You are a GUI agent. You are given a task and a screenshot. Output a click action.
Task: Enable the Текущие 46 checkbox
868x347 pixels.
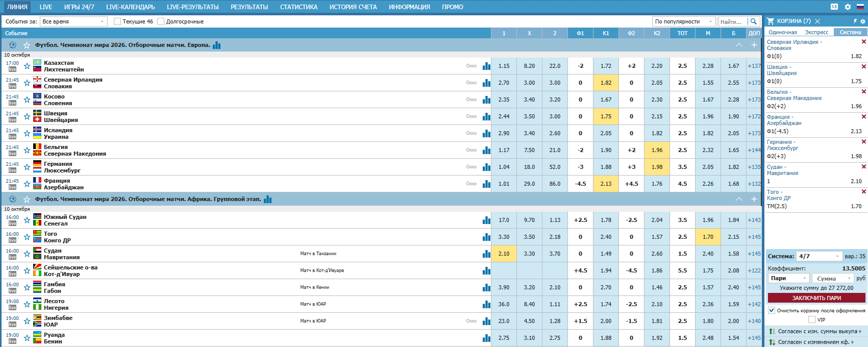(117, 21)
